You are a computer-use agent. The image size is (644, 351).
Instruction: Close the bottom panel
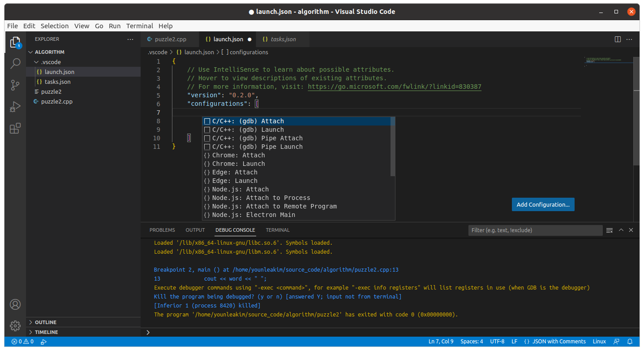pyautogui.click(x=631, y=230)
